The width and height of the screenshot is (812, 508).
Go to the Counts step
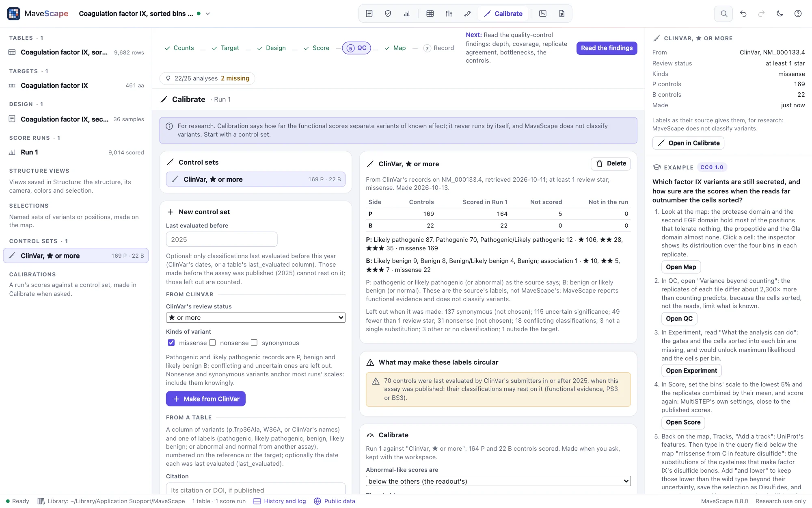(x=179, y=48)
